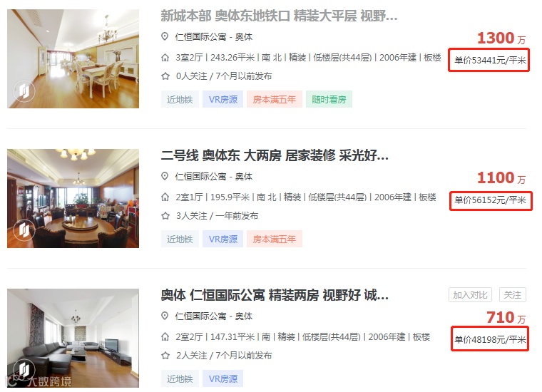542x392 pixels.
Task: Open listing titled 奥体 仁恒国际公寓 精装两房
Action: pos(275,295)
